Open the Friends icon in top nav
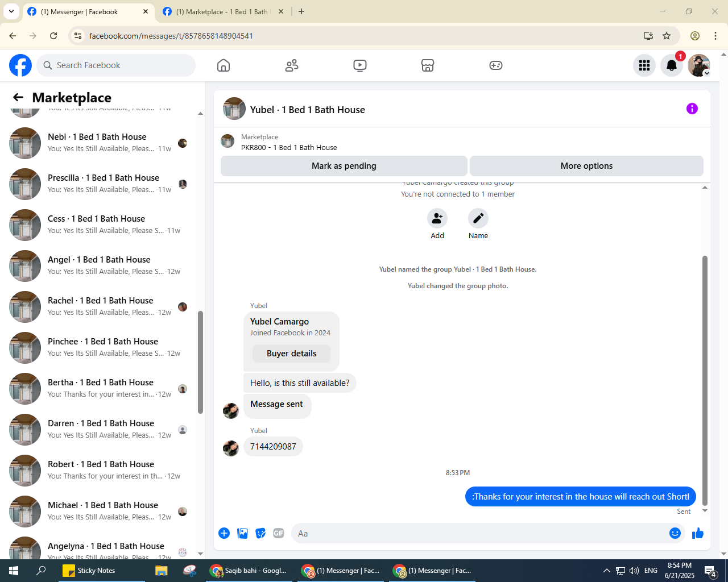728x582 pixels. pyautogui.click(x=292, y=65)
